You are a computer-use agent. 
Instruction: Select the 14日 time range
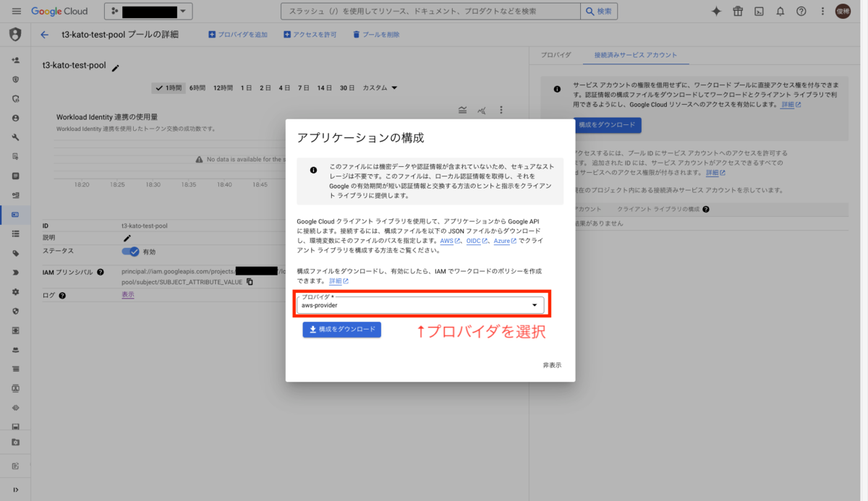click(325, 87)
